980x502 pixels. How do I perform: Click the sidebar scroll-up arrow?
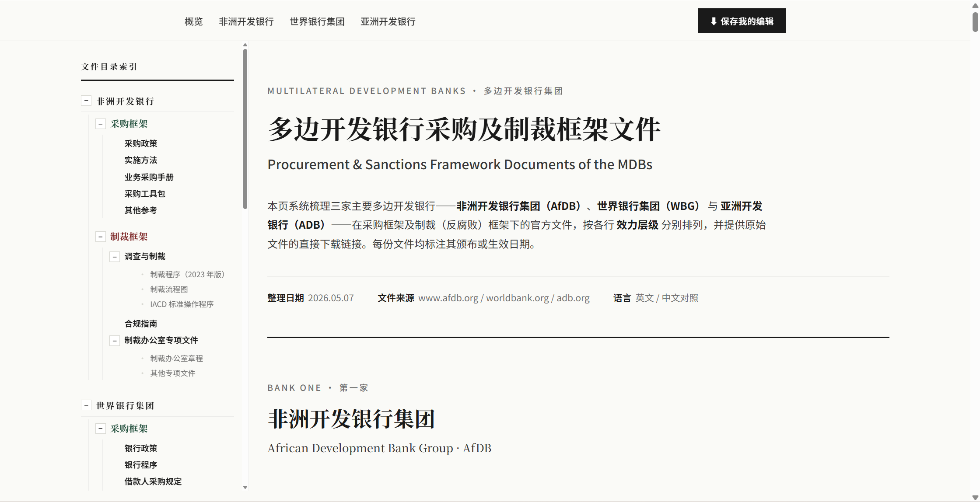[x=245, y=45]
